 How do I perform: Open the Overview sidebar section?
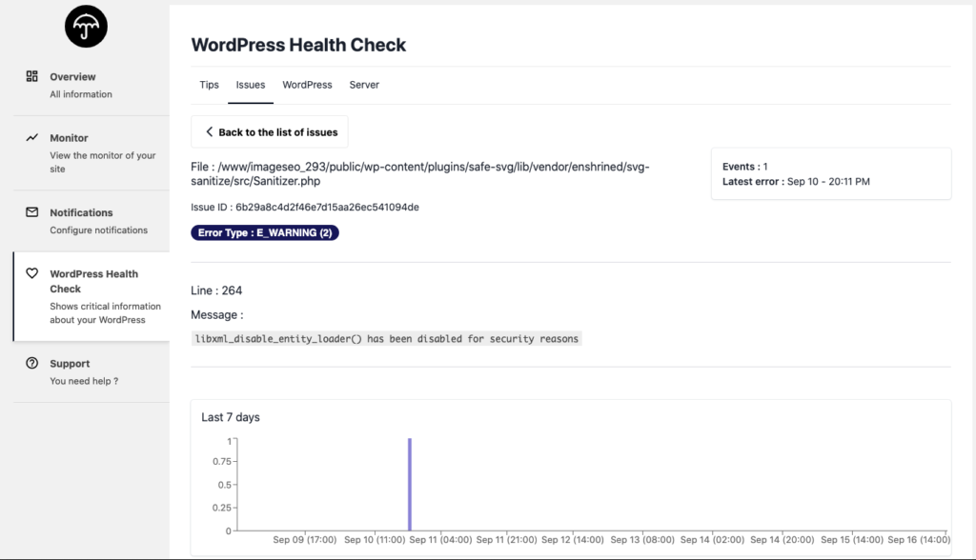coord(91,85)
